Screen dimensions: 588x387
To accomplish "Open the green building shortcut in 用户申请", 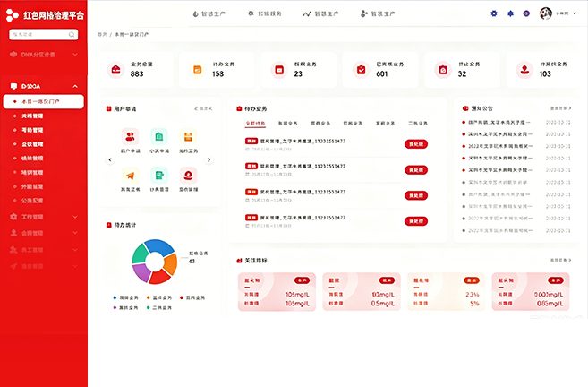I will (x=159, y=137).
